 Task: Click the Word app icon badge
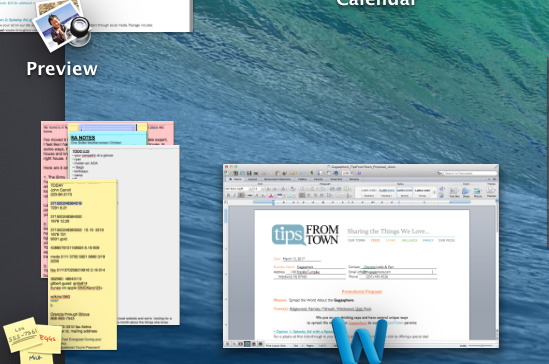359,341
